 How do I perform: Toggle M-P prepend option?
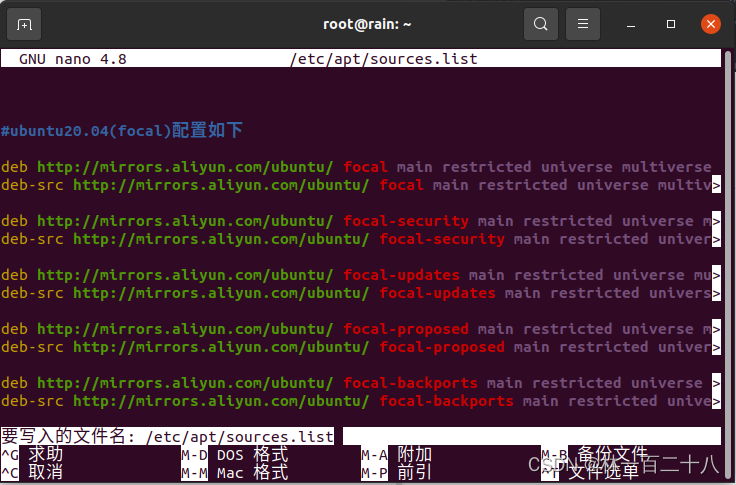click(x=397, y=472)
